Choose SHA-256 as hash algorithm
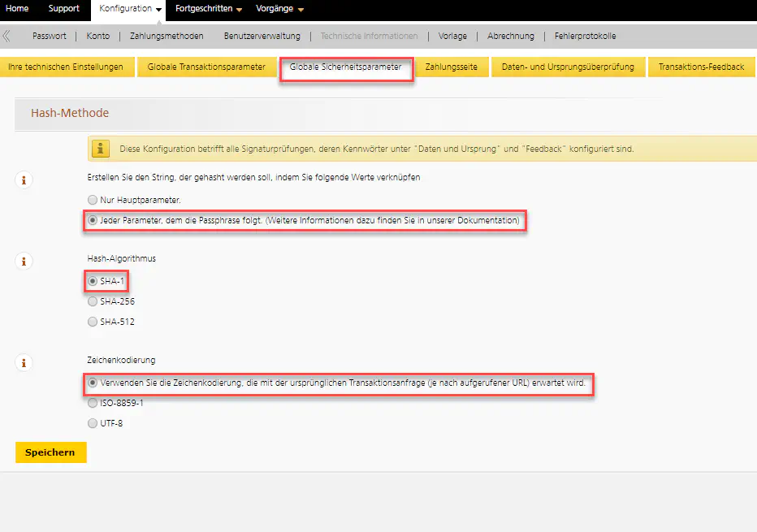This screenshot has width=757, height=532. click(x=93, y=301)
